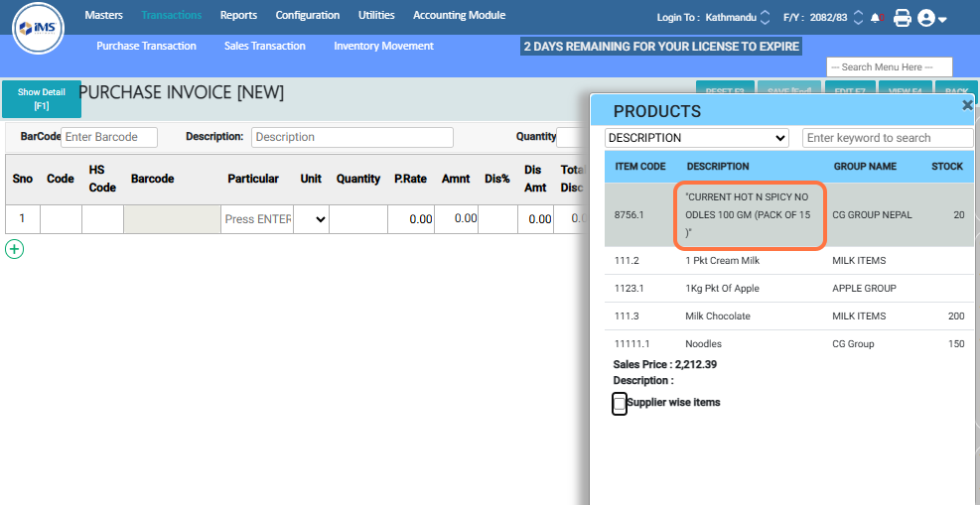
Task: Open the DESCRIPTION search filter dropdown
Action: click(x=696, y=138)
